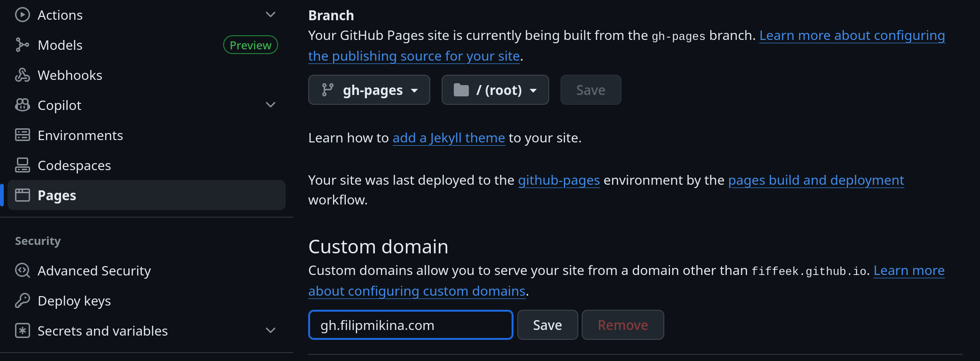Viewport: 980px width, 361px height.
Task: Focus the custom domain input field
Action: (411, 325)
